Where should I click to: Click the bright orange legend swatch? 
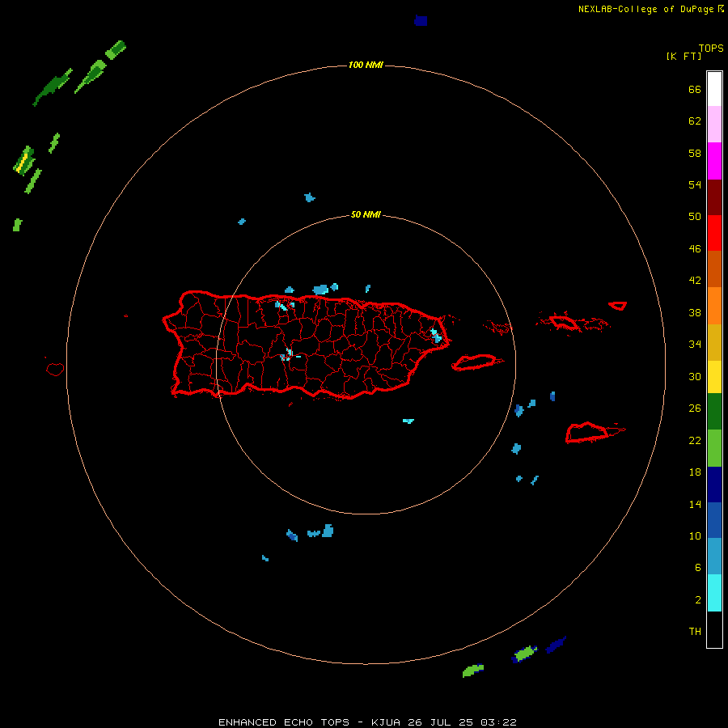point(714,306)
